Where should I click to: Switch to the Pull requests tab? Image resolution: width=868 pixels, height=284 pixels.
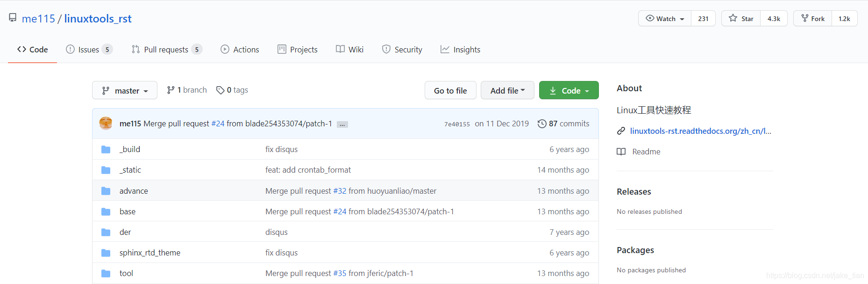click(x=167, y=50)
